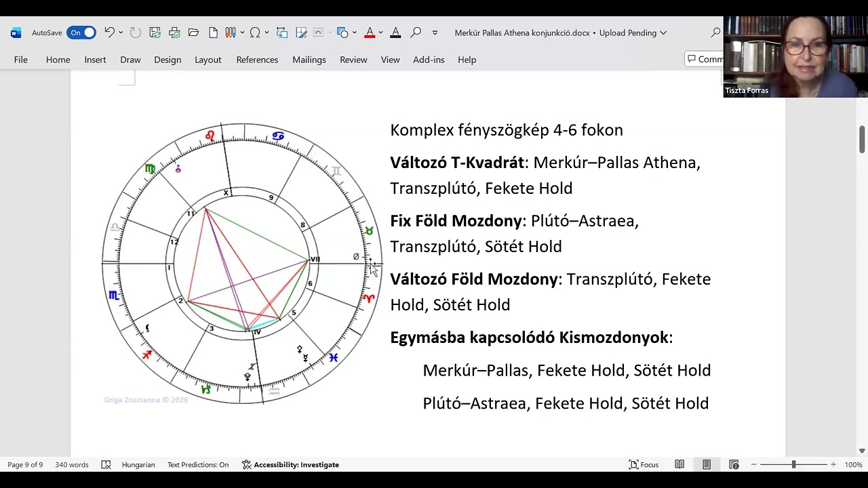The image size is (868, 488).
Task: Click the Find magnifier in Quick Access toolbar
Action: [x=416, y=33]
